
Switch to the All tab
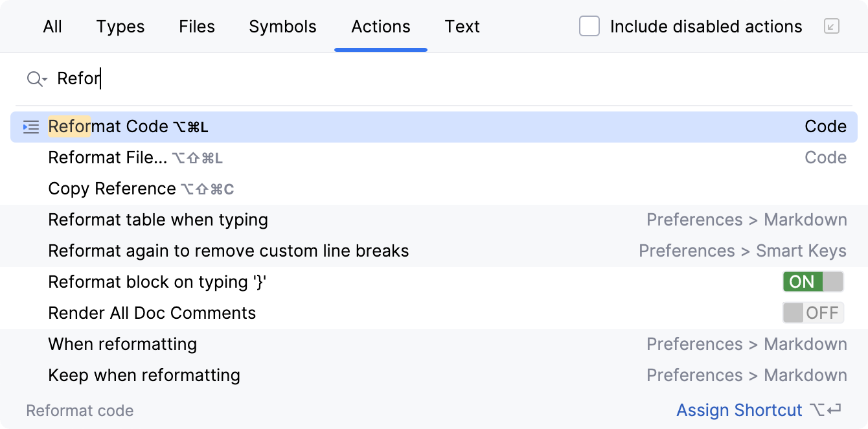[x=52, y=27]
